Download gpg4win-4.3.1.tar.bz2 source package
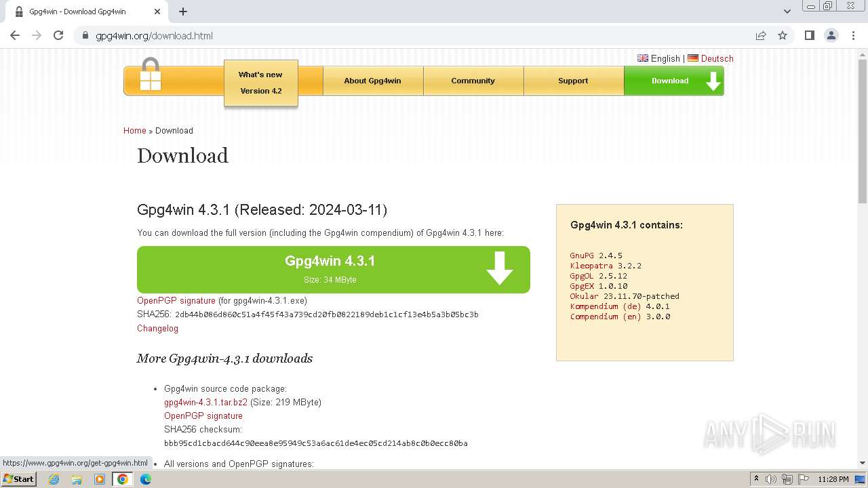The height and width of the screenshot is (488, 868). click(205, 403)
